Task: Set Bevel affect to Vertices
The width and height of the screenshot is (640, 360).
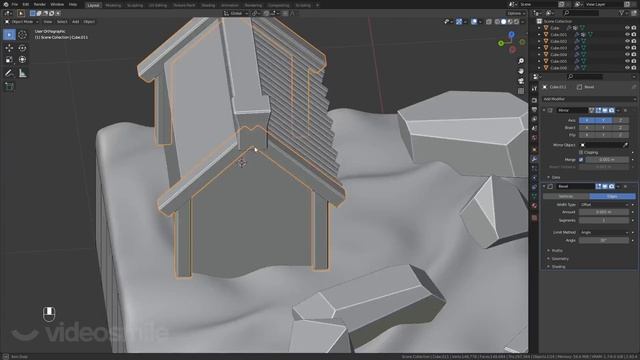Action: (566, 196)
